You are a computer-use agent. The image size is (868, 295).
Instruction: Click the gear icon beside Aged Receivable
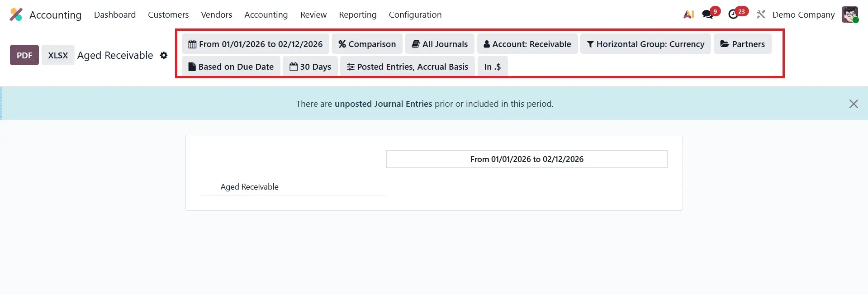164,55
